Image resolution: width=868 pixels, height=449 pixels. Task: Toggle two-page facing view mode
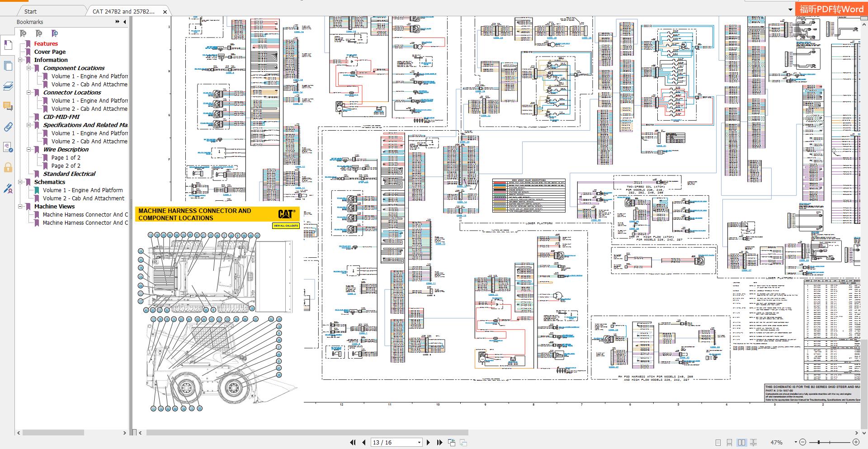coord(741,443)
